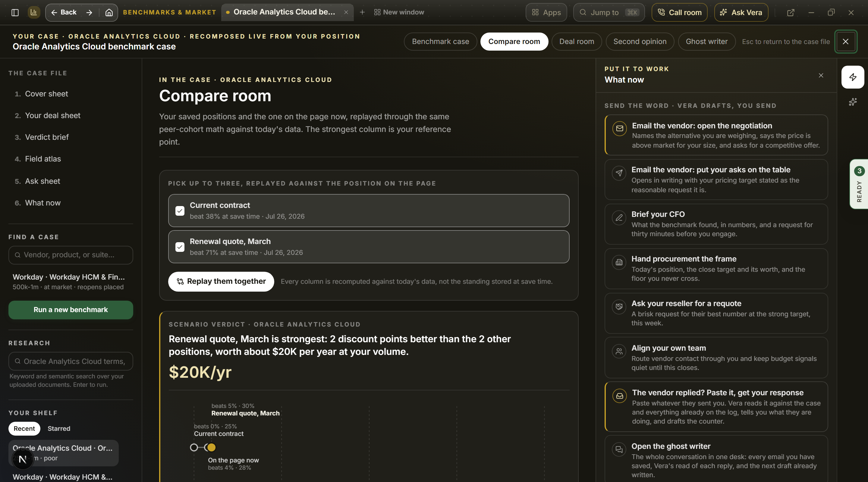Screen dimensions: 868x482
Task: Open the Ready tab with 3 badge
Action: pyautogui.click(x=859, y=184)
